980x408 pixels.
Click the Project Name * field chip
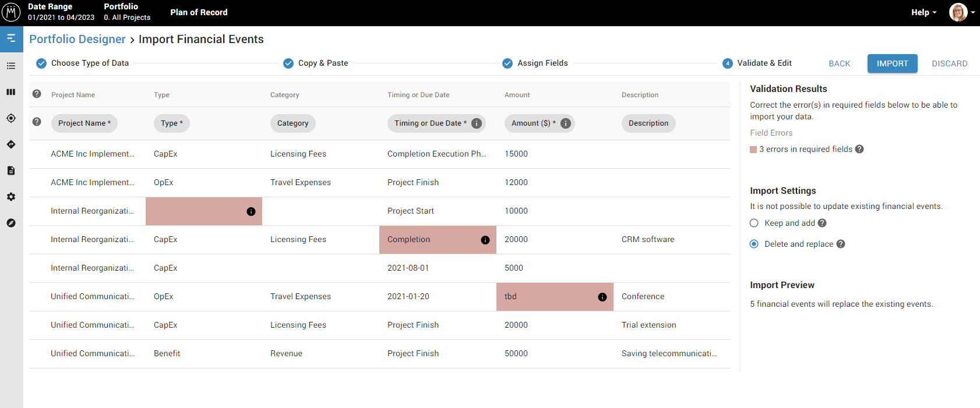(84, 123)
